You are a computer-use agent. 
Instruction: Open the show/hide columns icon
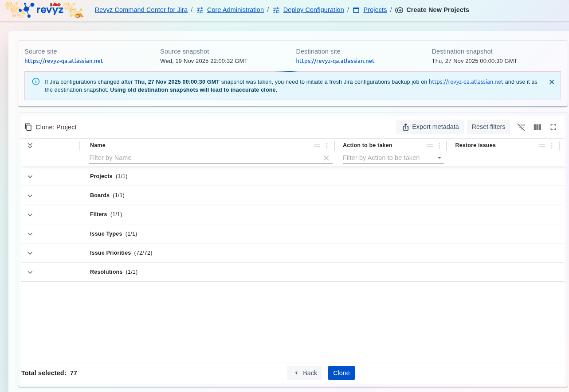point(537,127)
